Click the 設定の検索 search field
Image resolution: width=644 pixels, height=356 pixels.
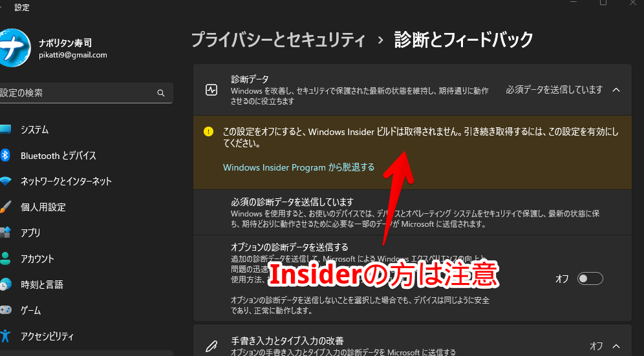tap(85, 93)
